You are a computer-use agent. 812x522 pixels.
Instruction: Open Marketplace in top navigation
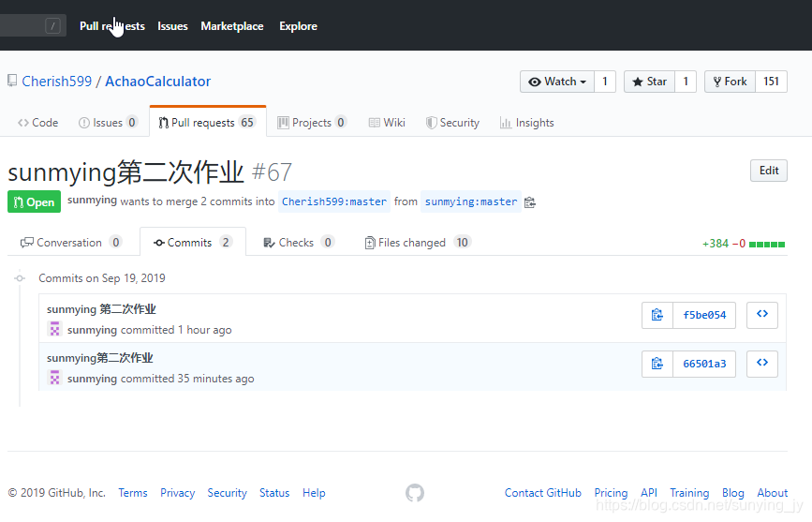click(x=232, y=26)
